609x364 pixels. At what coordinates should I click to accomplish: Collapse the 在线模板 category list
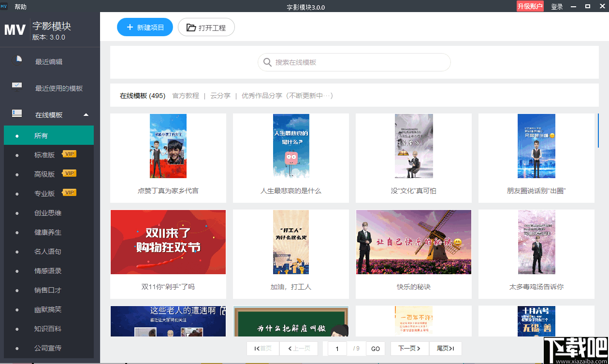click(86, 115)
